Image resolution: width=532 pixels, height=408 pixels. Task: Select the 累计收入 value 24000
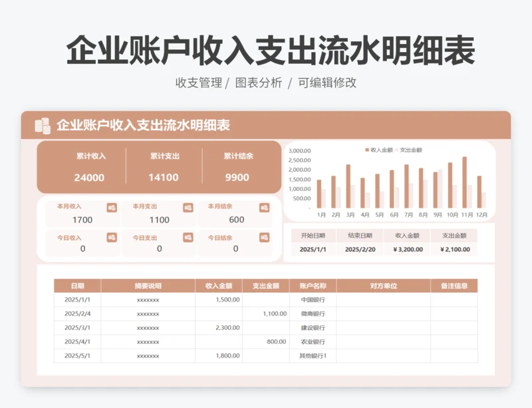89,177
